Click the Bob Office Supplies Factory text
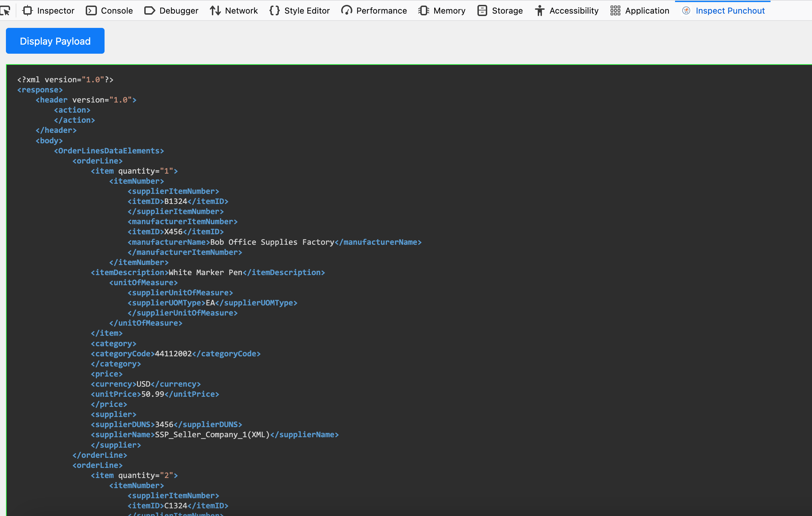 point(272,242)
